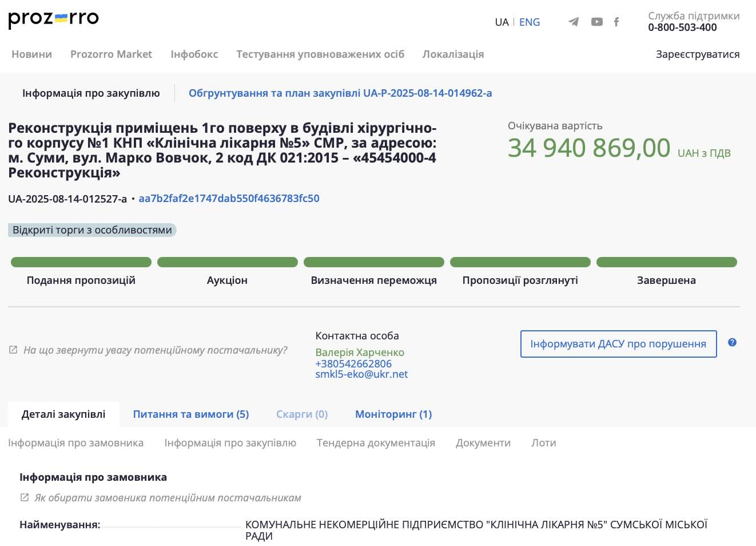Viewport: 756px width, 546px height.
Task: Open Prozorro Market menu item
Action: (x=111, y=54)
